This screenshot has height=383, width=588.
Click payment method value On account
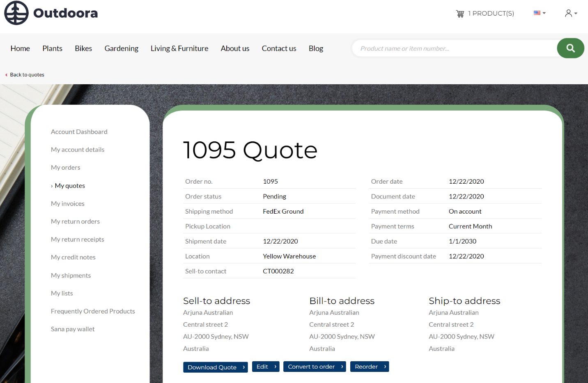pyautogui.click(x=465, y=211)
